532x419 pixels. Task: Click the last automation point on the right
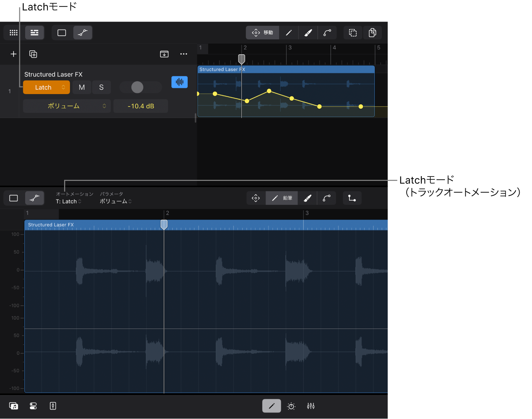coord(361,106)
